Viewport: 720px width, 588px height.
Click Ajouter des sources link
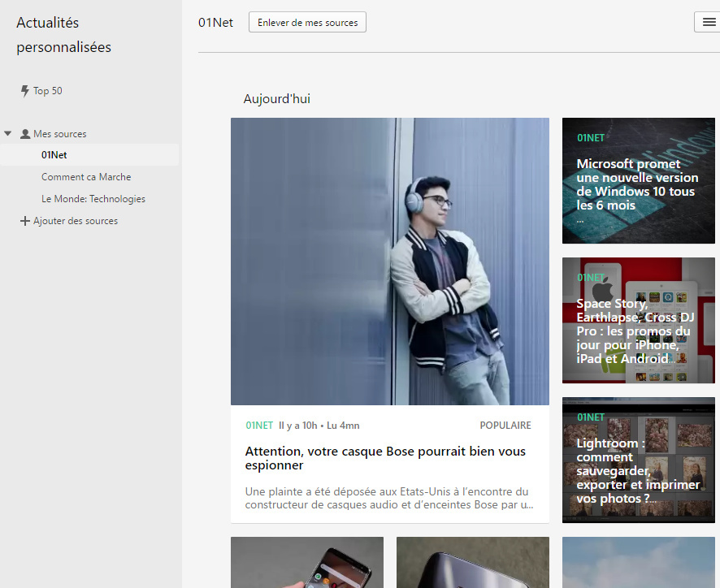click(x=76, y=221)
